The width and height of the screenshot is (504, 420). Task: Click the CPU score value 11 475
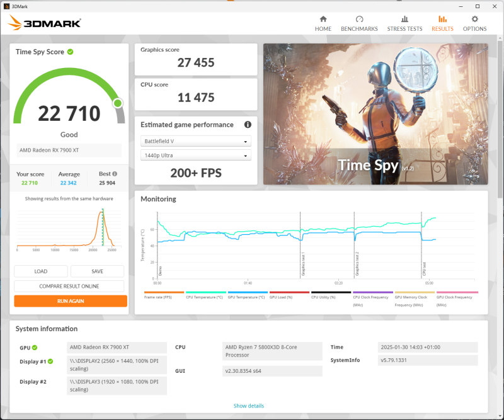click(x=196, y=98)
